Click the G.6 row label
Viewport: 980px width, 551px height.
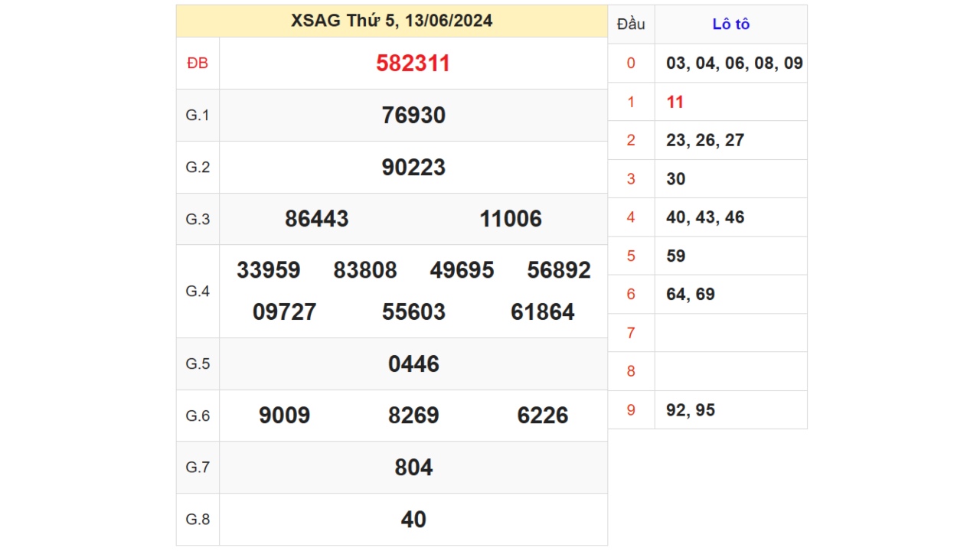[198, 416]
